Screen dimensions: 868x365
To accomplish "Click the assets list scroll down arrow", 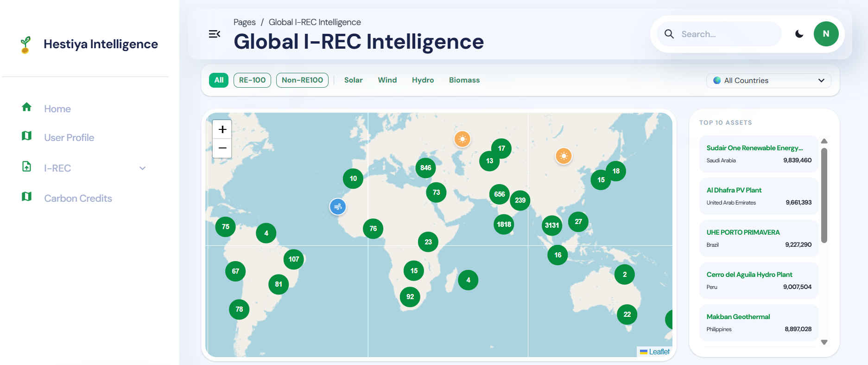I will point(824,342).
